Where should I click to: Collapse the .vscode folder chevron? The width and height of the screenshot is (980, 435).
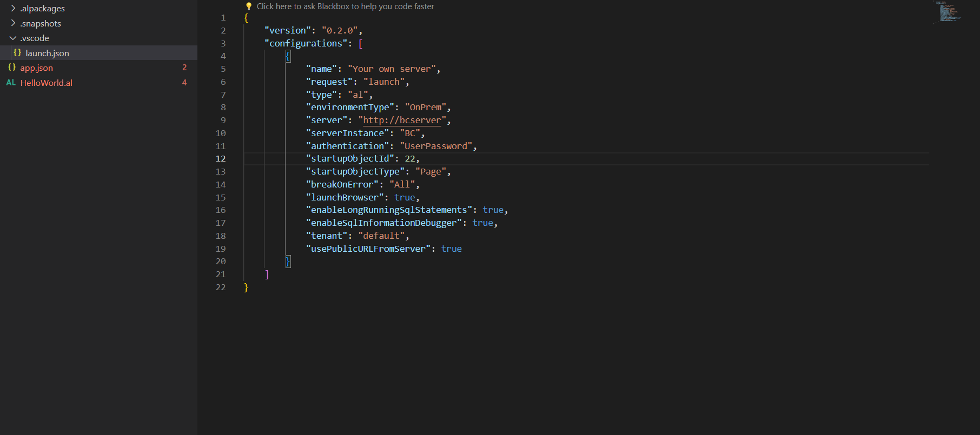tap(13, 38)
